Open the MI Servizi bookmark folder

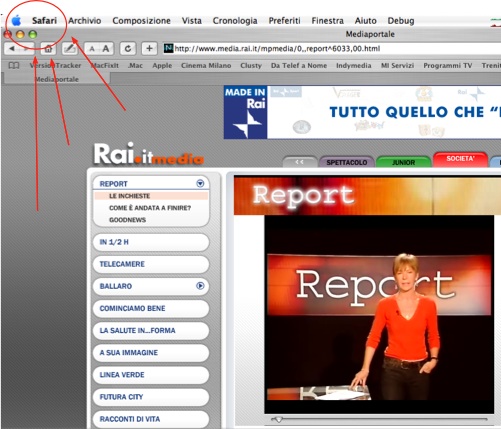(397, 65)
